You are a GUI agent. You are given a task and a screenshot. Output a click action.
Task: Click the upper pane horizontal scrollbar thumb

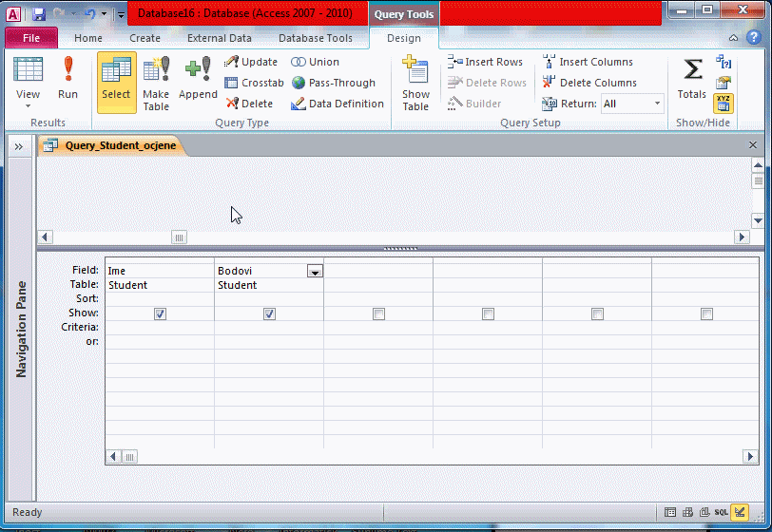(x=179, y=237)
